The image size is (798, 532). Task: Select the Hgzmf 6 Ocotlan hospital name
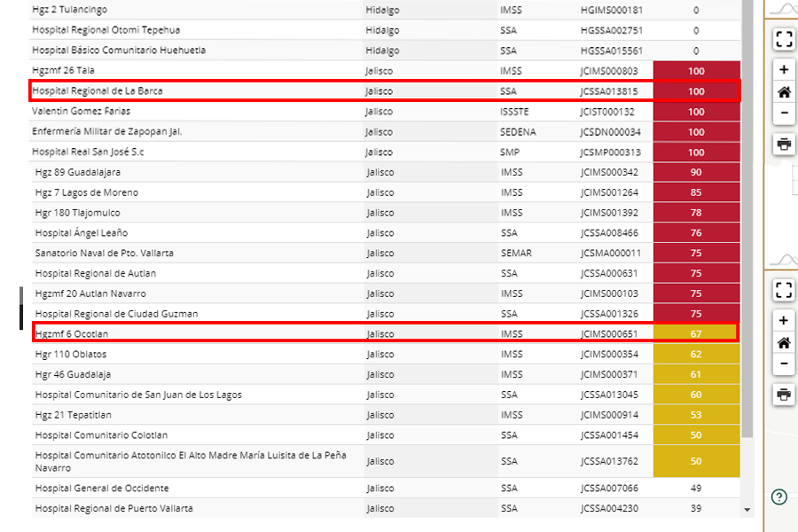[72, 334]
